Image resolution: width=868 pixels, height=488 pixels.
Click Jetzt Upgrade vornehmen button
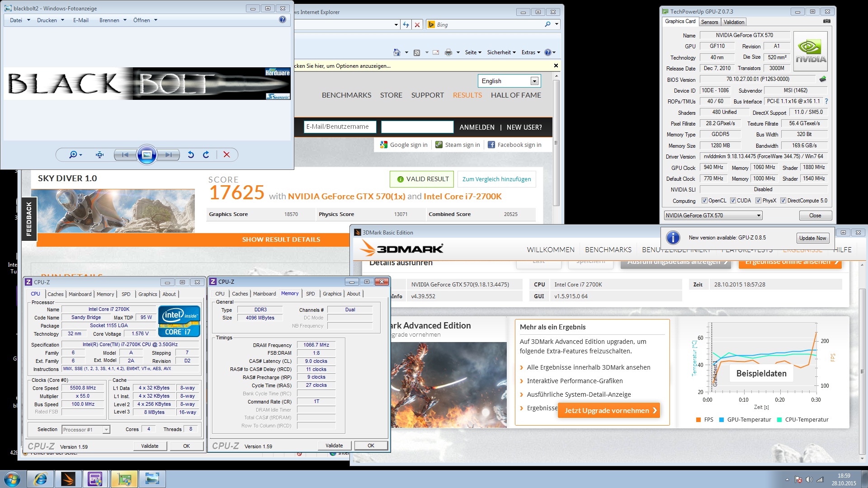coord(609,410)
